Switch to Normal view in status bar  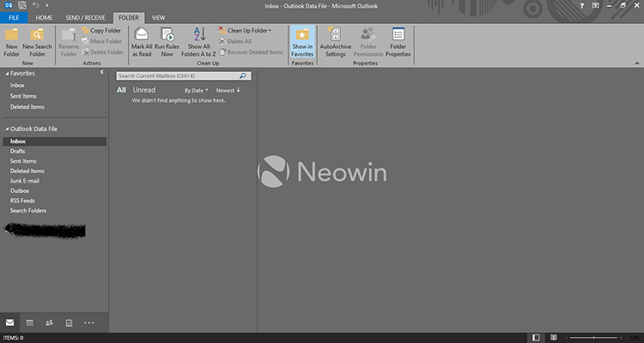click(x=536, y=338)
